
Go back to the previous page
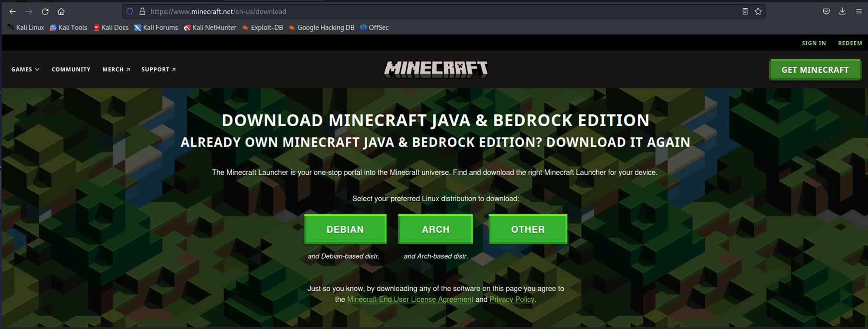pos(13,12)
